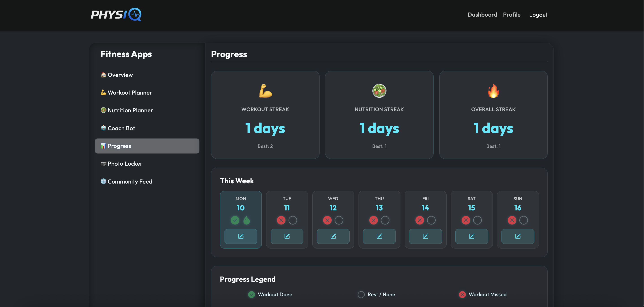The width and height of the screenshot is (644, 307).
Task: Click the Rest / None legend circle
Action: [361, 294]
